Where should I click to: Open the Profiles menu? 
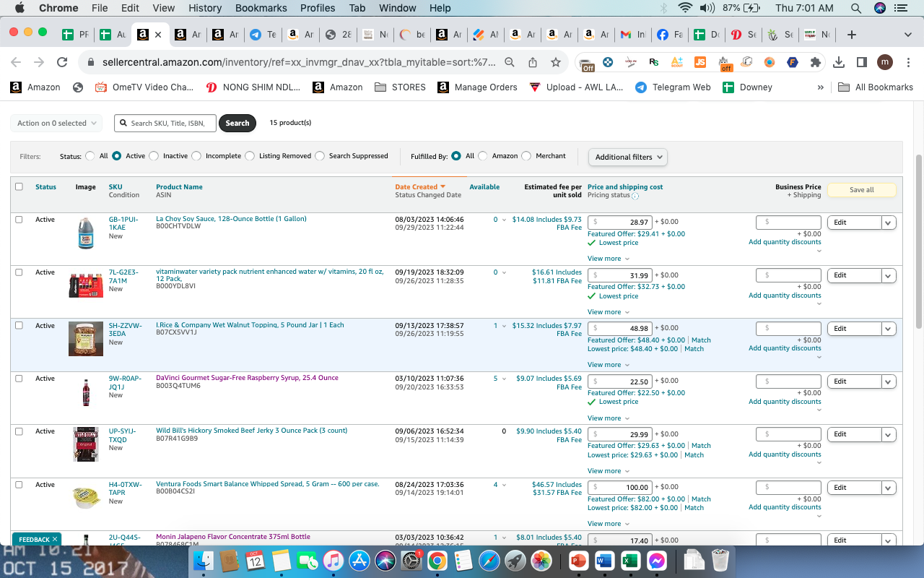click(x=318, y=8)
